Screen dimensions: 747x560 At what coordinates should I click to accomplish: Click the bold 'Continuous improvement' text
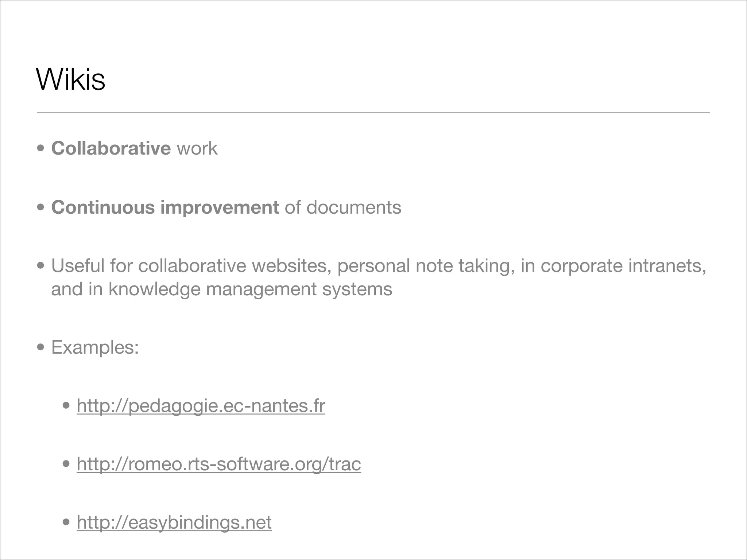pos(165,207)
